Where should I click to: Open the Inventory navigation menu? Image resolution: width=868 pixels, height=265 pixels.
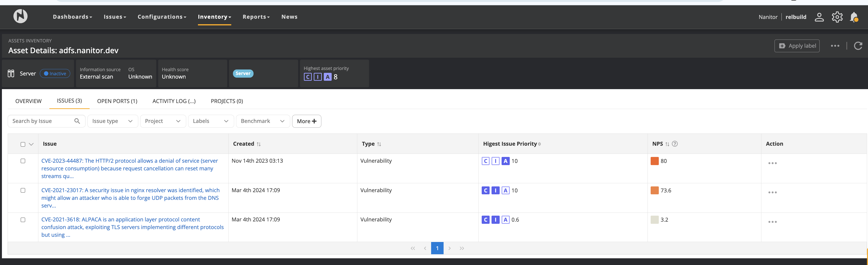[x=214, y=17]
